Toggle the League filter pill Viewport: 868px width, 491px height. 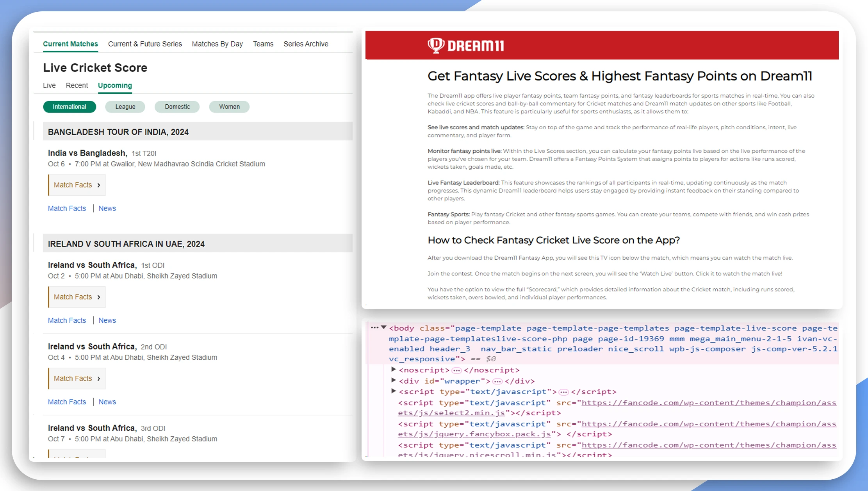pyautogui.click(x=125, y=107)
